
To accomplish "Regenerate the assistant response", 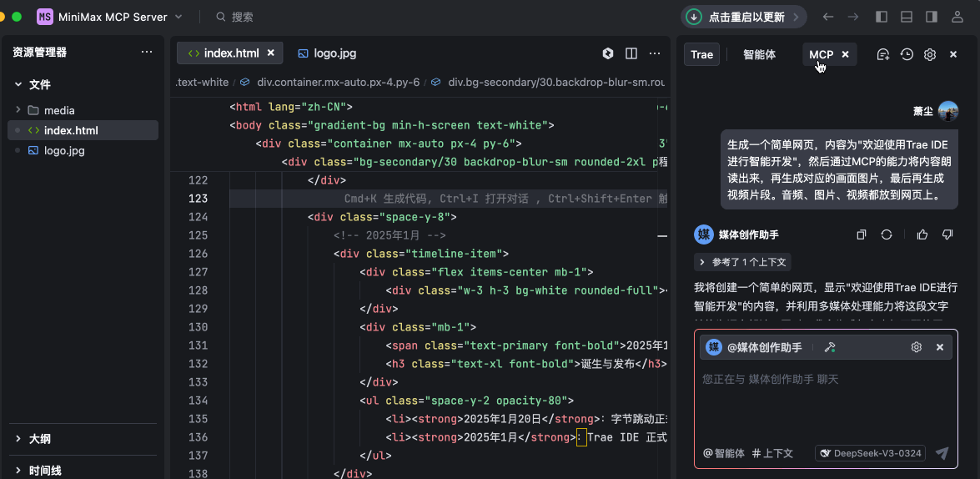I will (x=887, y=234).
